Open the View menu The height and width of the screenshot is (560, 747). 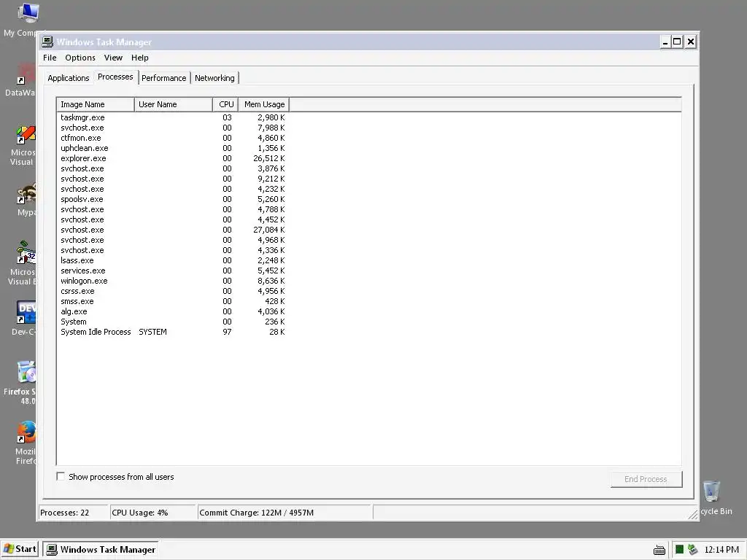pyautogui.click(x=113, y=58)
